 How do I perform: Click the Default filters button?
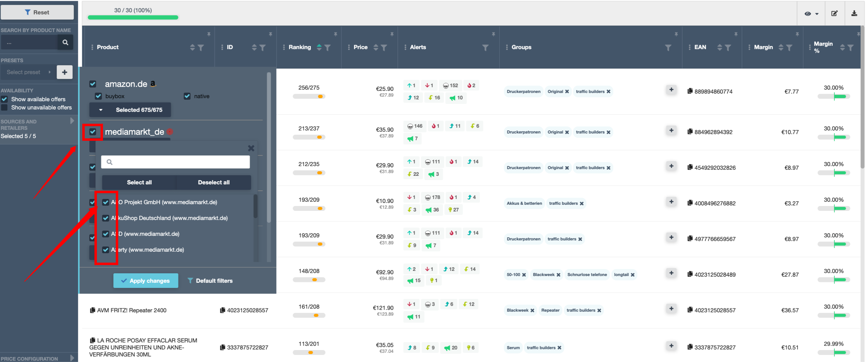point(210,281)
